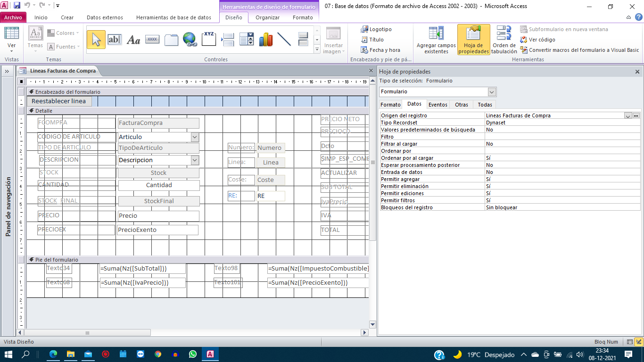Viewport: 644px width, 362px height.
Task: Insert a Título in the header
Action: coord(372,40)
